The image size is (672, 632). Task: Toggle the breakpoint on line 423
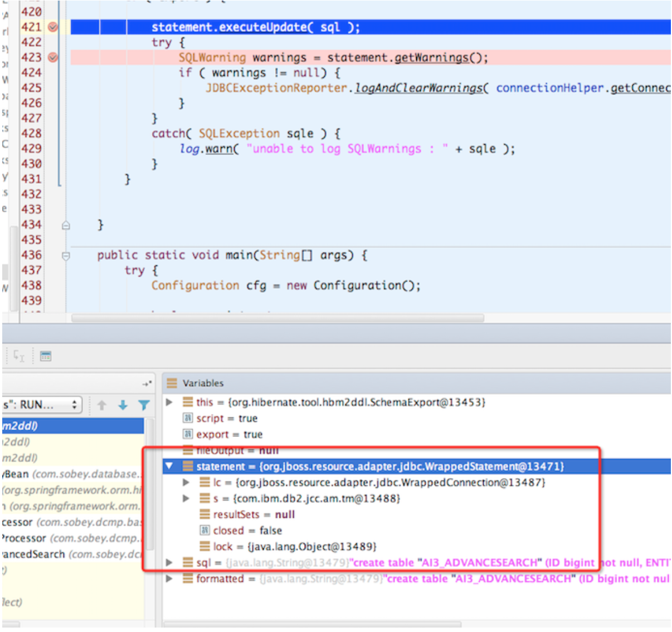point(53,57)
